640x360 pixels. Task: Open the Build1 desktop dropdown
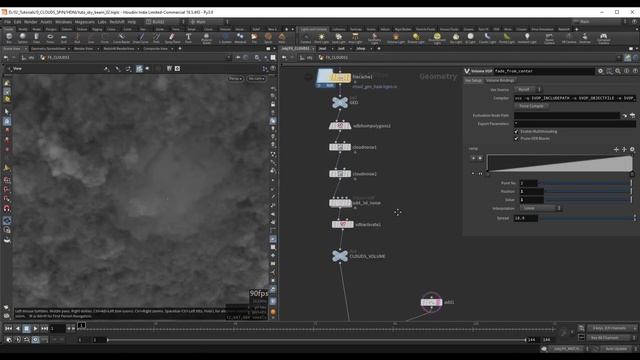[x=165, y=22]
